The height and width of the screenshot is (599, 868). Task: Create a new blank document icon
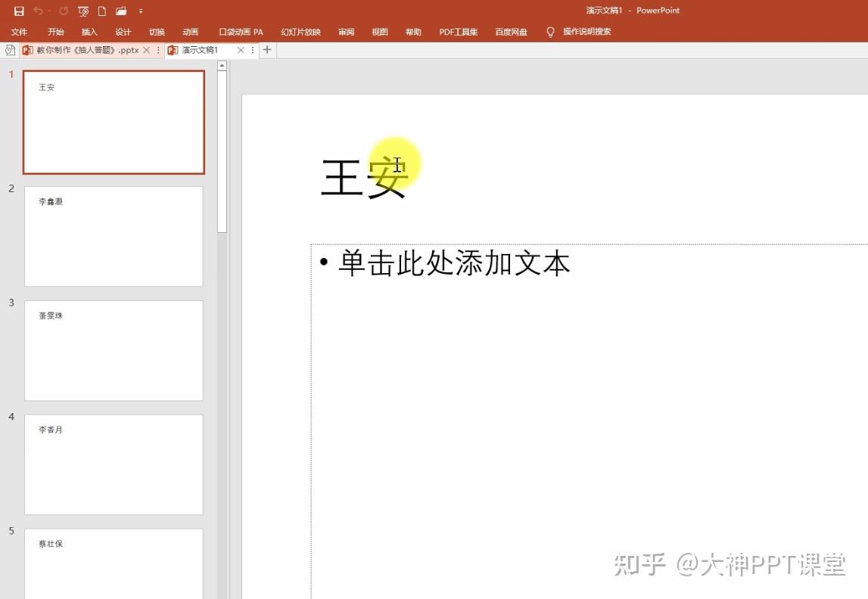point(102,11)
